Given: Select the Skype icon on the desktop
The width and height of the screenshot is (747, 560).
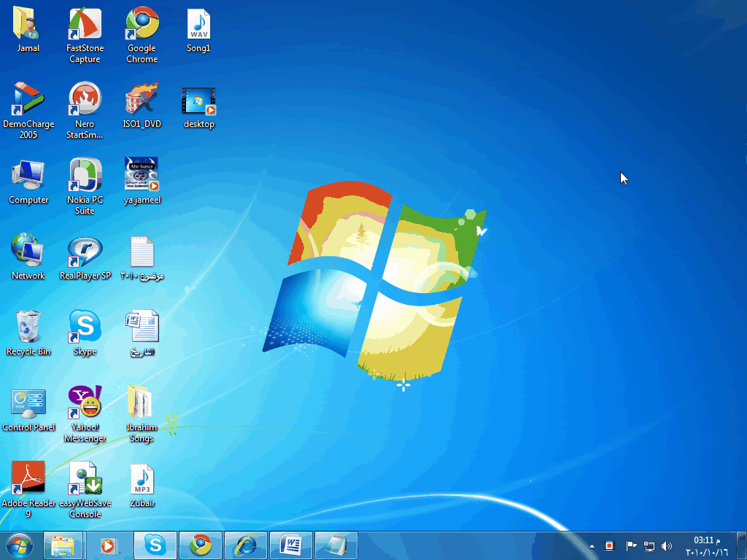Looking at the screenshot, I should (85, 327).
